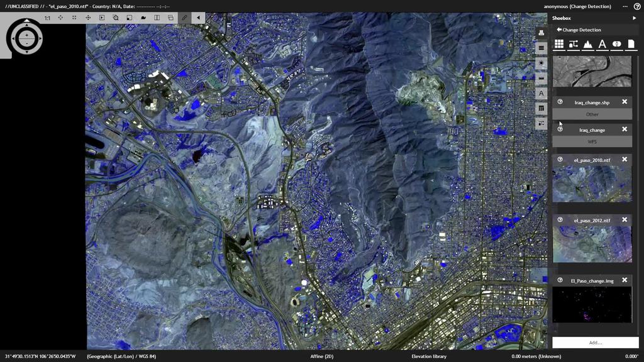This screenshot has height=362, width=644.
Task: Toggle the split-view panes icon
Action: click(x=157, y=18)
